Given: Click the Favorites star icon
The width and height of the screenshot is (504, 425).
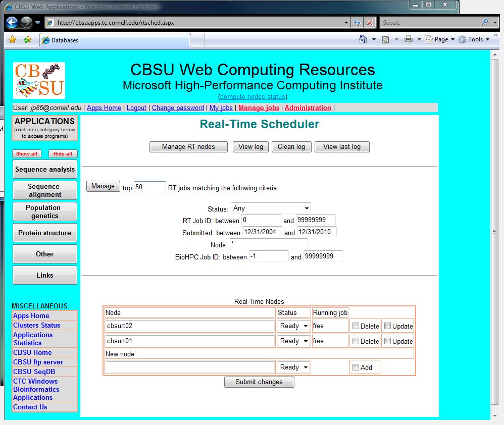Looking at the screenshot, I should [x=12, y=39].
